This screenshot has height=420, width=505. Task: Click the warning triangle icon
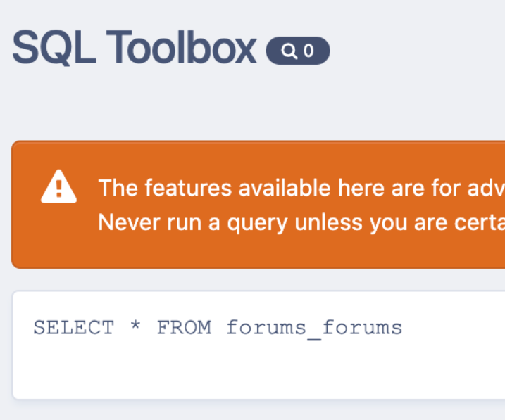point(59,186)
